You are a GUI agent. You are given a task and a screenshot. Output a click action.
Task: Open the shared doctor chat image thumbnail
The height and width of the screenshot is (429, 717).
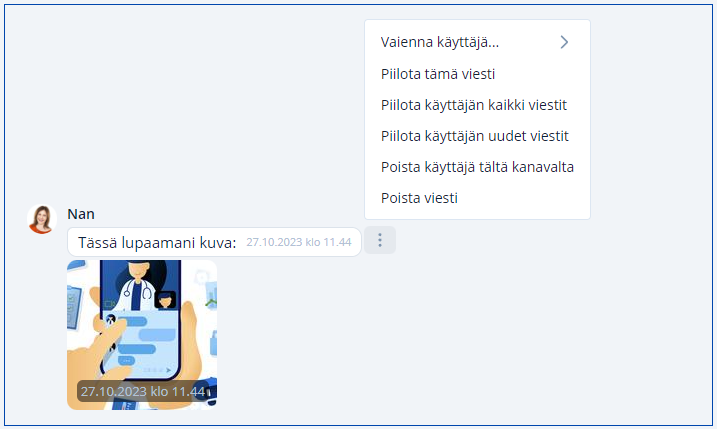click(x=142, y=335)
